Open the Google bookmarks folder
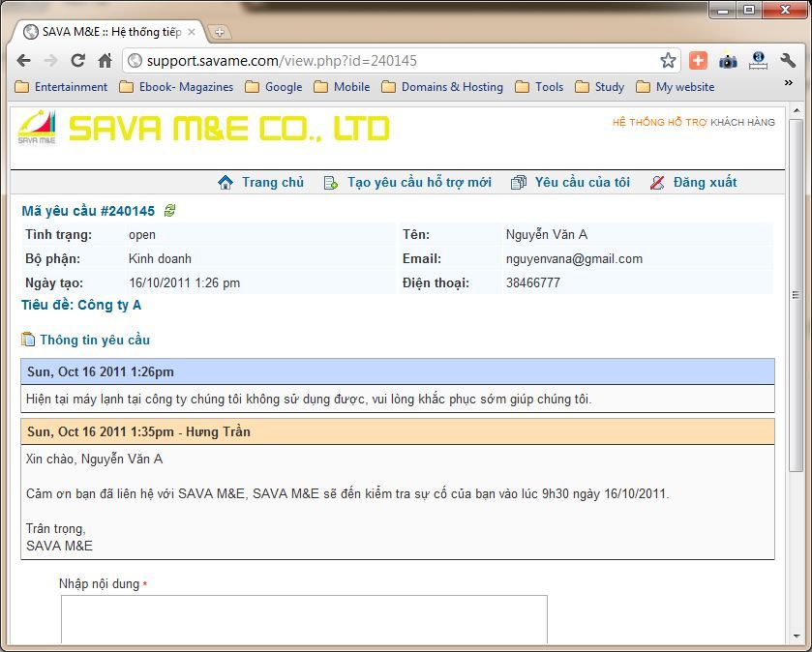Screen dimensions: 812x652 point(274,86)
